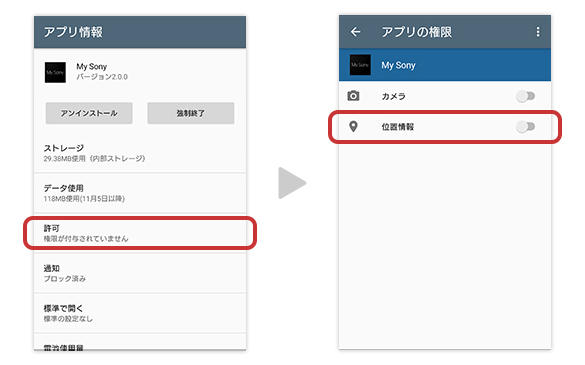Open the three-dot overflow menu
Image resolution: width=585 pixels, height=365 pixels.
click(x=538, y=32)
